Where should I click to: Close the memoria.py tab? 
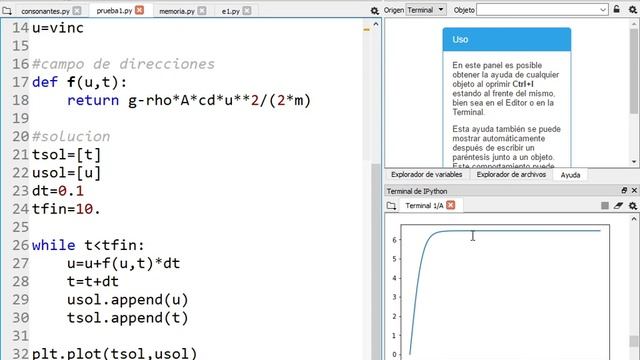coord(202,11)
